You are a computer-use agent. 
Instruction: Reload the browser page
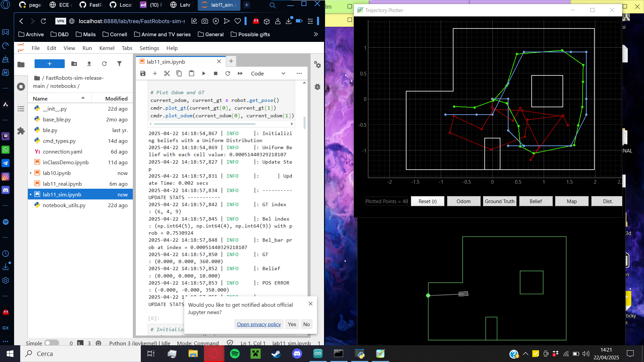pos(43,21)
